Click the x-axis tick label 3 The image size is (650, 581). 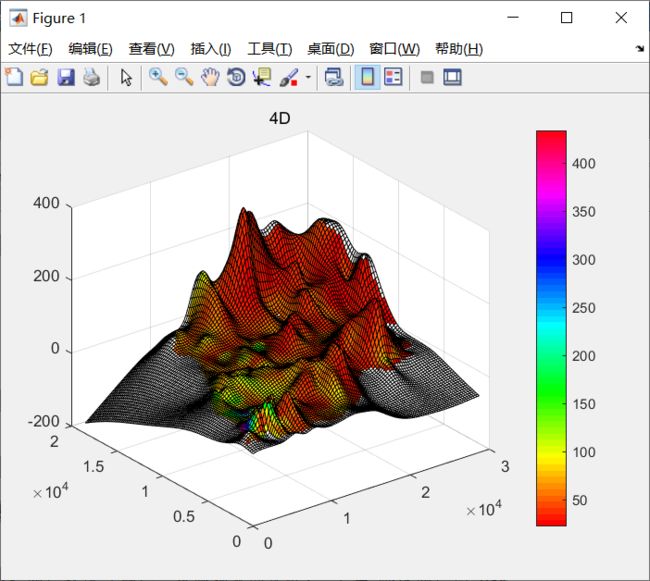[505, 467]
